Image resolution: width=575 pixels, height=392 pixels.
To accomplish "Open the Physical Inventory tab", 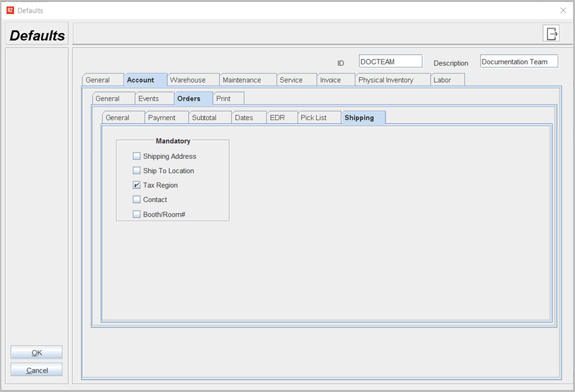I will (393, 80).
